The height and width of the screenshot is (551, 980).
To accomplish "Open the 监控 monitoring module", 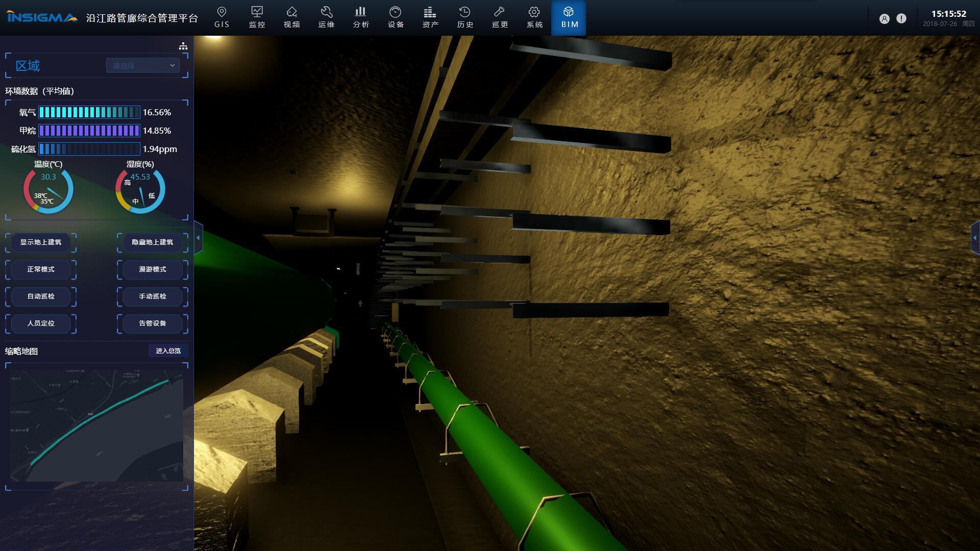I will (257, 17).
